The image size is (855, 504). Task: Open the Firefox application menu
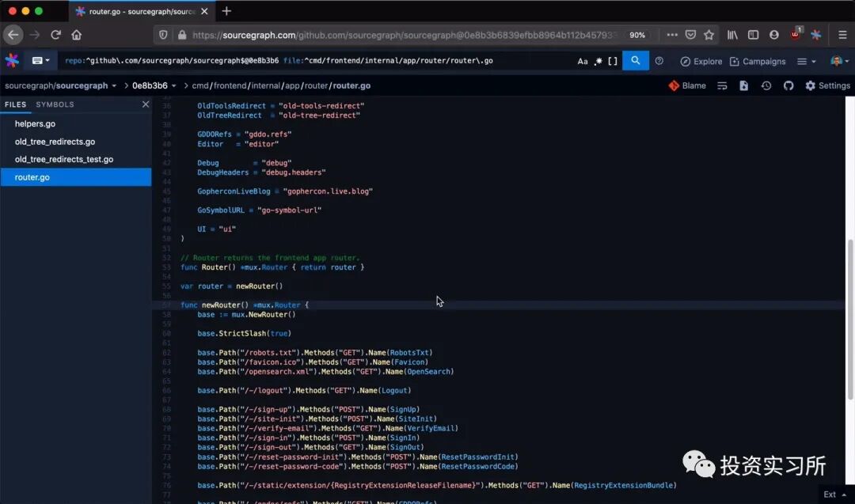[x=842, y=35]
